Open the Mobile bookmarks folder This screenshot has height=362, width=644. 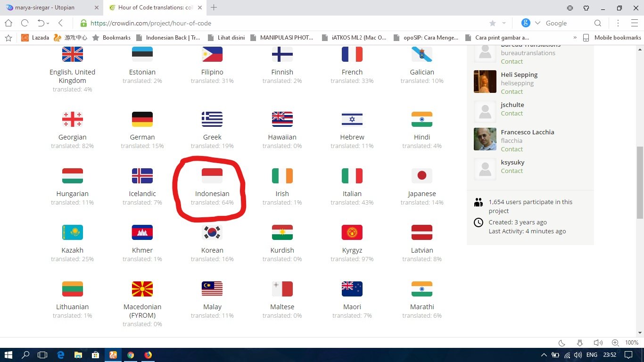point(612,38)
